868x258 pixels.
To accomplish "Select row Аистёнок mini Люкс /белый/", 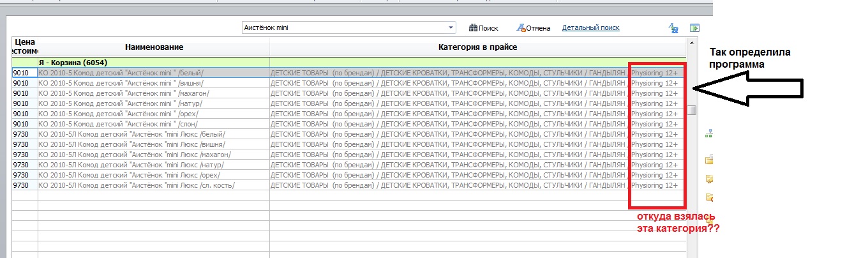I will point(348,134).
